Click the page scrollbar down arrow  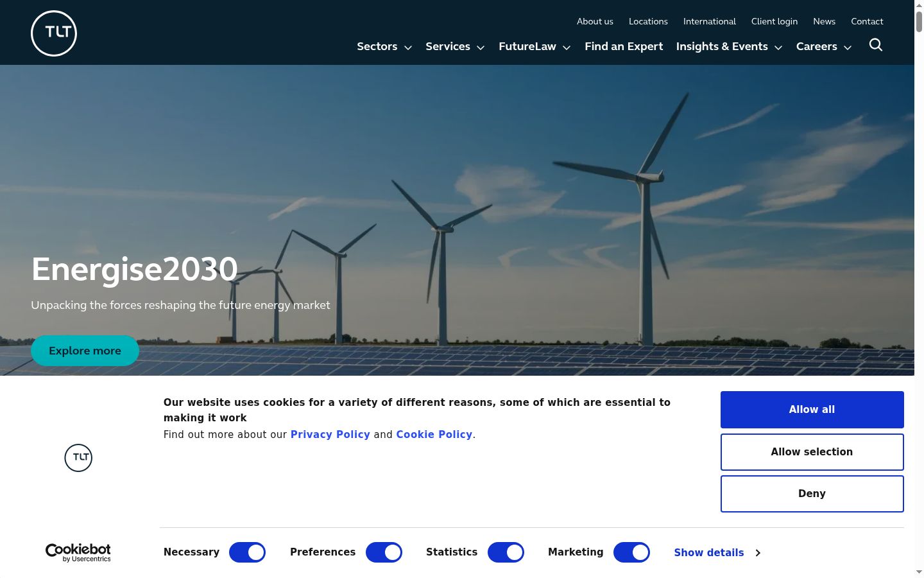point(919,572)
